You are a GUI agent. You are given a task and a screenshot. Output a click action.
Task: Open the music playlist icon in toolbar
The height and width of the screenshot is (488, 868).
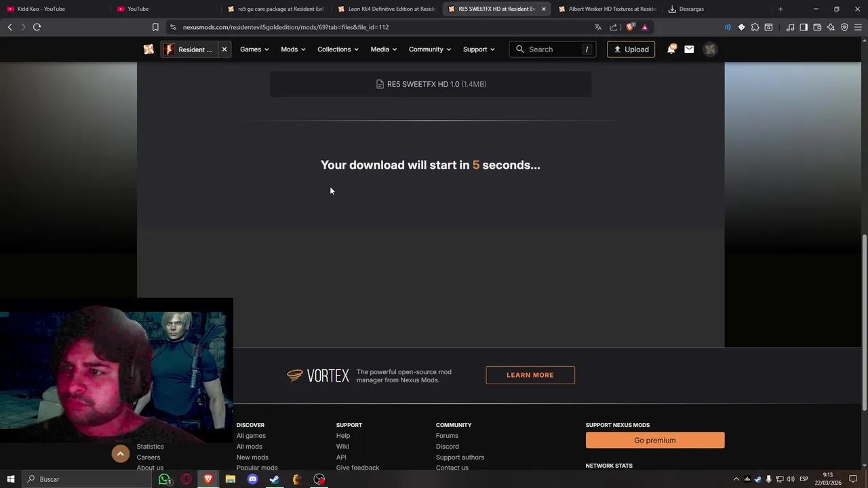(790, 27)
